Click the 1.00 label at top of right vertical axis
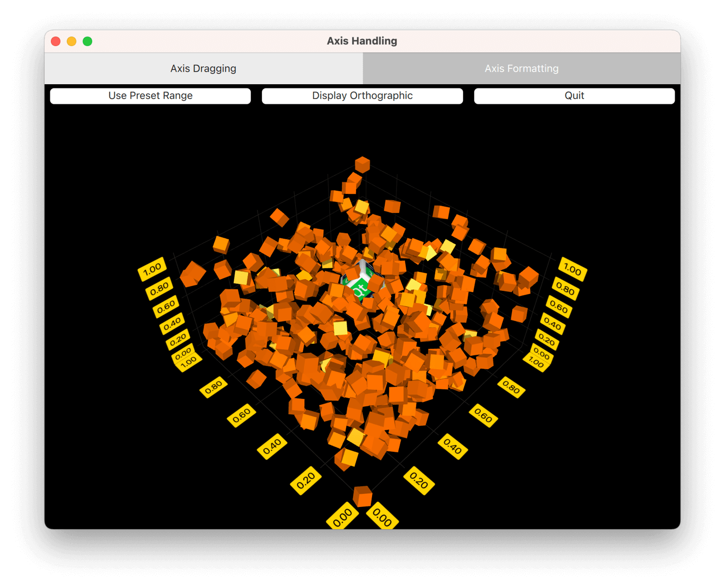 [x=572, y=269]
